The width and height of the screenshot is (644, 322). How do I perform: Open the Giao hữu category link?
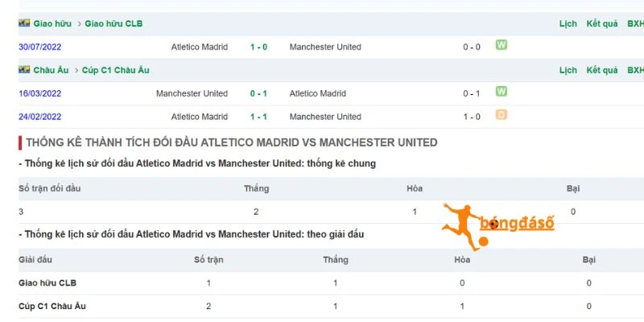pos(52,24)
